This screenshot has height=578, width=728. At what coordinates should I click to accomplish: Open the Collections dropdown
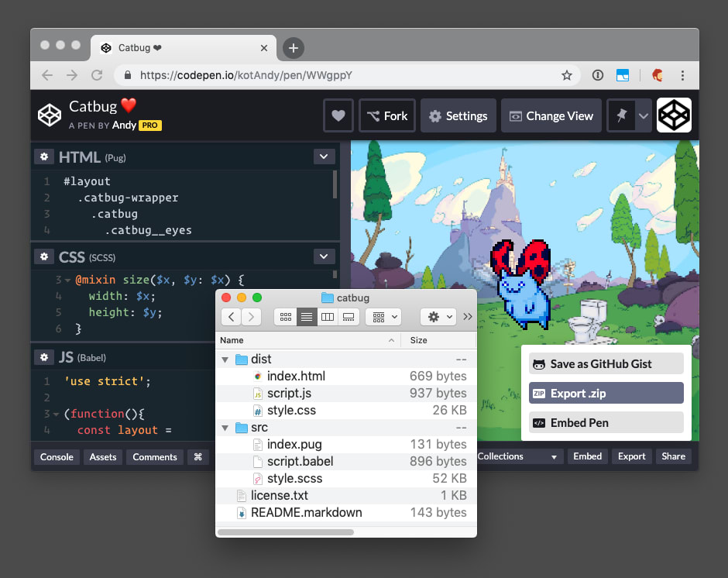[x=519, y=456]
